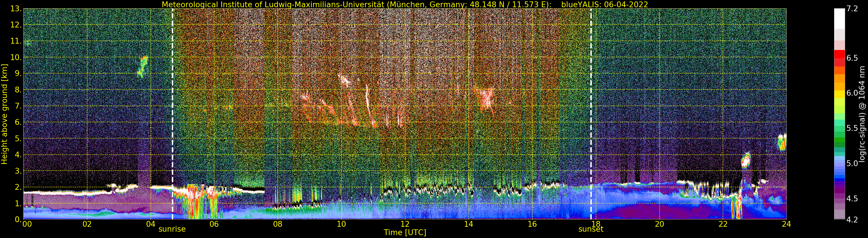Click the 10. tick label on the height axis
This screenshot has width=868, height=238.
pyautogui.click(x=16, y=57)
